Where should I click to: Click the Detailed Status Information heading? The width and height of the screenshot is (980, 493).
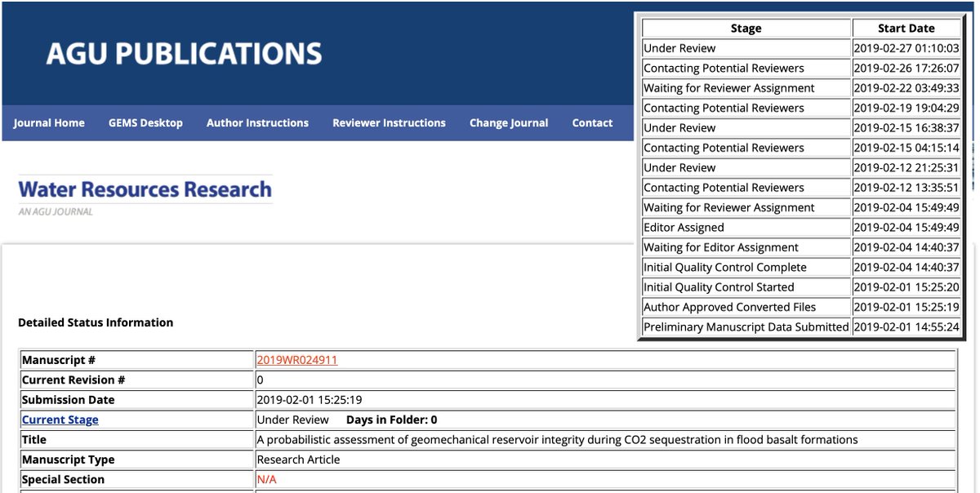96,322
